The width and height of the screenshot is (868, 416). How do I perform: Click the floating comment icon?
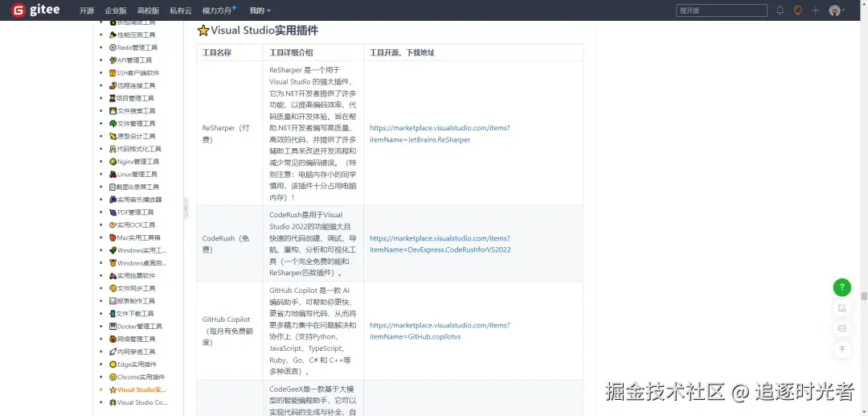tap(842, 328)
